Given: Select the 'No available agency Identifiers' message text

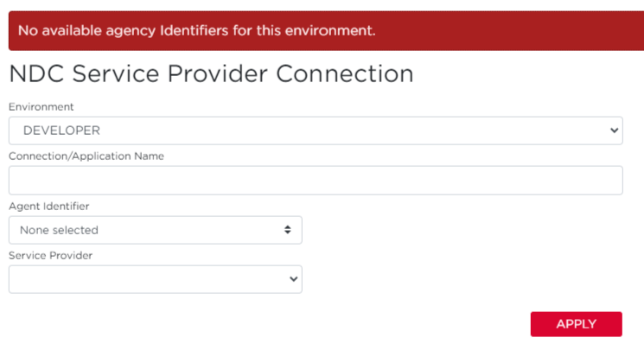Looking at the screenshot, I should point(197,31).
